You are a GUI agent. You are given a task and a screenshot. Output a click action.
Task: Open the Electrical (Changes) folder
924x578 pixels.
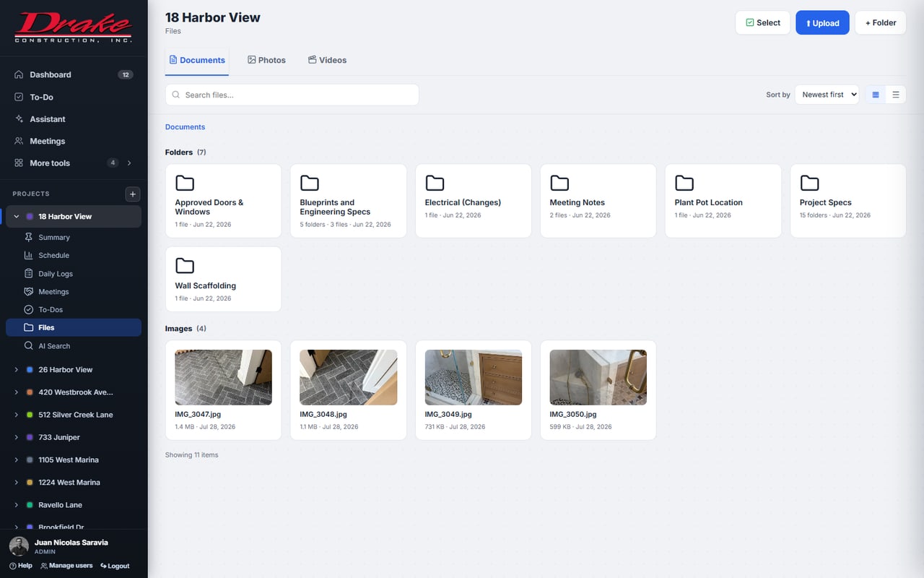pos(474,201)
